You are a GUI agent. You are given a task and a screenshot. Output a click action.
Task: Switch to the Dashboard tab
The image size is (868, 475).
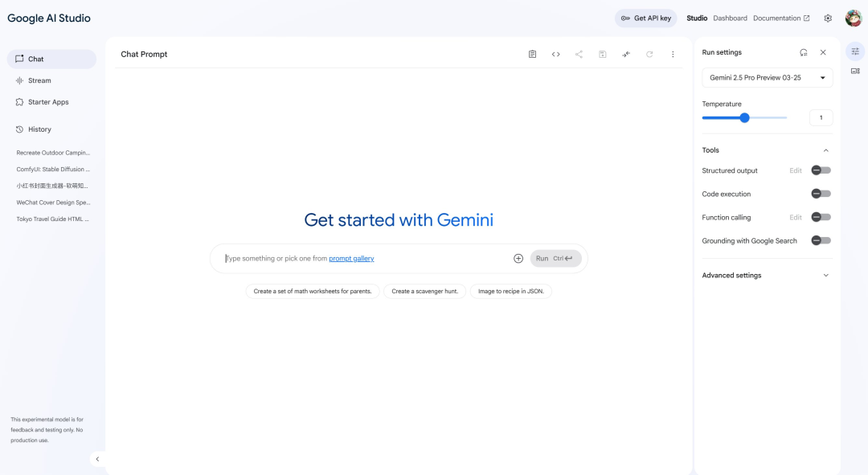coord(730,18)
